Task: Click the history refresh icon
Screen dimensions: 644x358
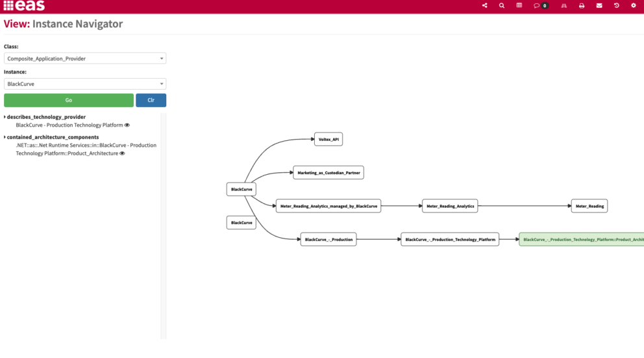Action: (617, 6)
